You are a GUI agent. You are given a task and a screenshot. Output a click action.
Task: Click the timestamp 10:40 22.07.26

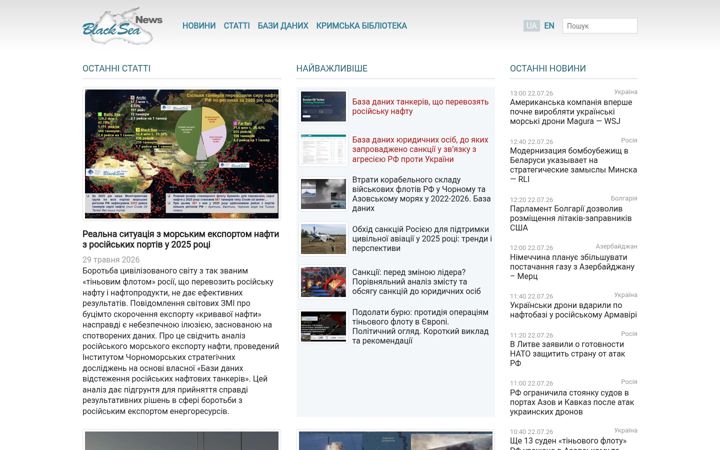[x=531, y=432]
